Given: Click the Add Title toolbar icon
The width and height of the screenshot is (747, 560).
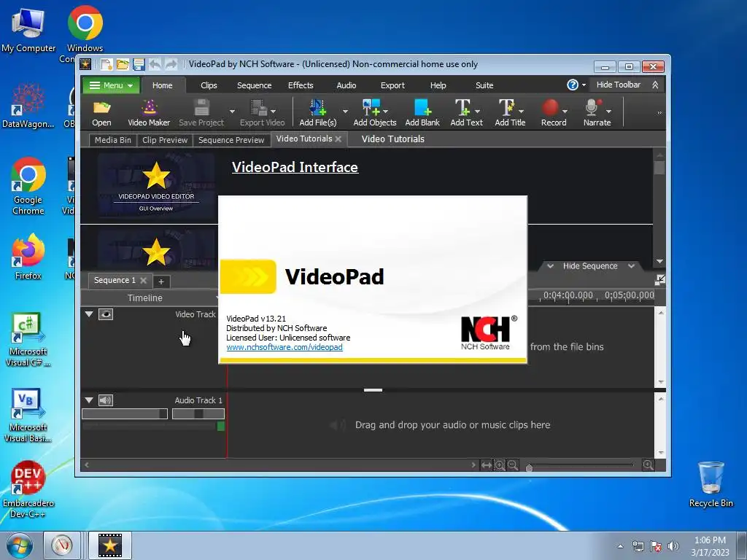Looking at the screenshot, I should pyautogui.click(x=507, y=113).
